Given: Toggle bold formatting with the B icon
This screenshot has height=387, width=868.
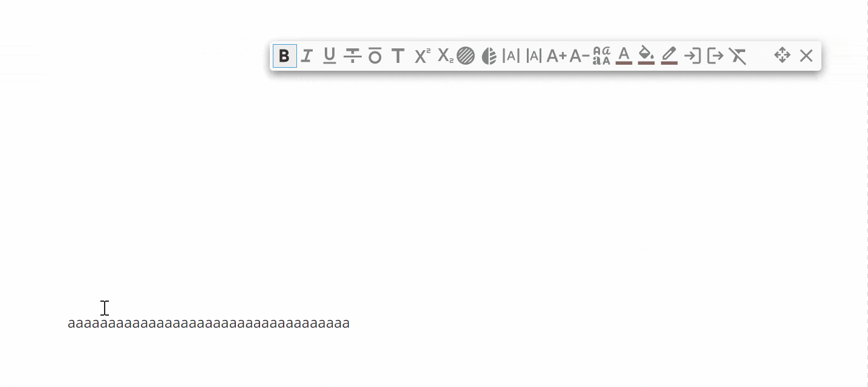Looking at the screenshot, I should (x=284, y=56).
